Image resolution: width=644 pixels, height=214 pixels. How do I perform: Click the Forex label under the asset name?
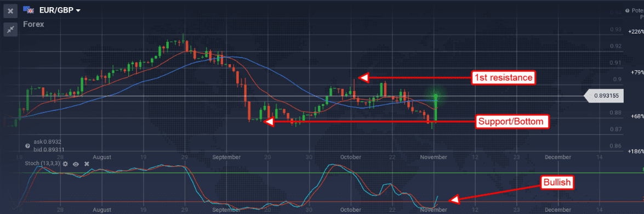[33, 24]
